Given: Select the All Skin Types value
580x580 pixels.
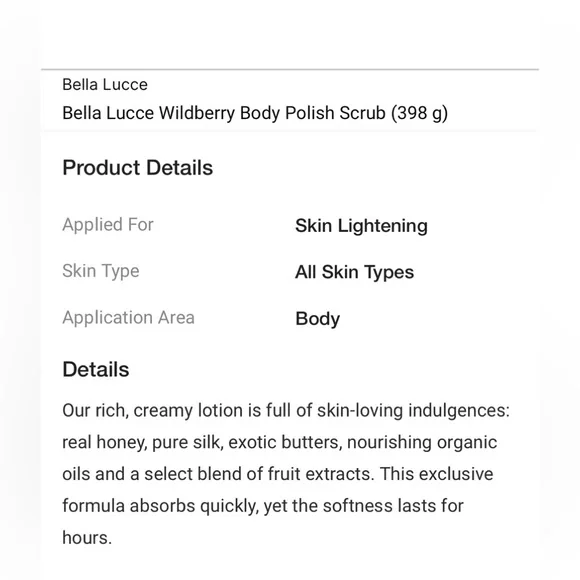Looking at the screenshot, I should [x=354, y=272].
